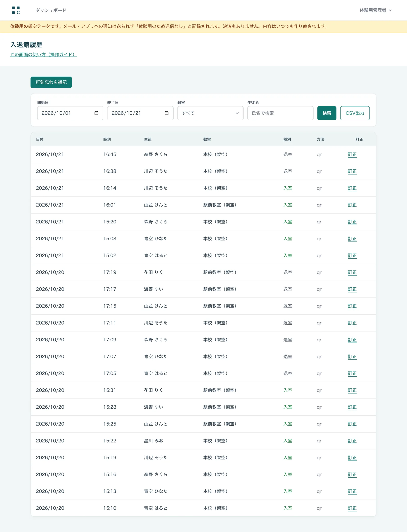407x532 pixels.
Task: Open the 体験用管理者 account menu
Action: (375, 10)
